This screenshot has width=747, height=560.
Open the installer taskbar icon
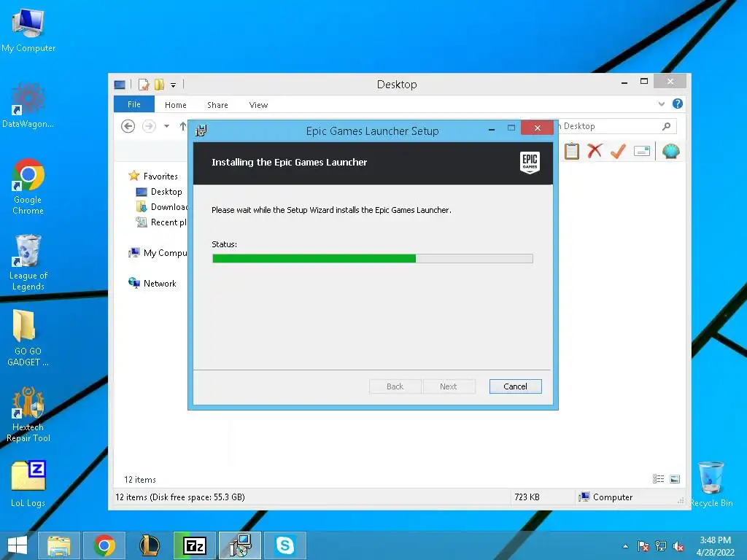tap(239, 545)
